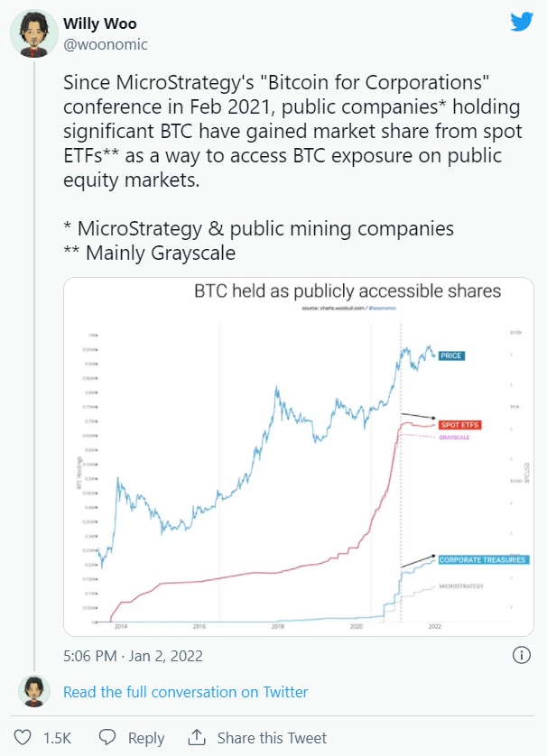Click Willy Woo's profile avatar at top

(34, 36)
